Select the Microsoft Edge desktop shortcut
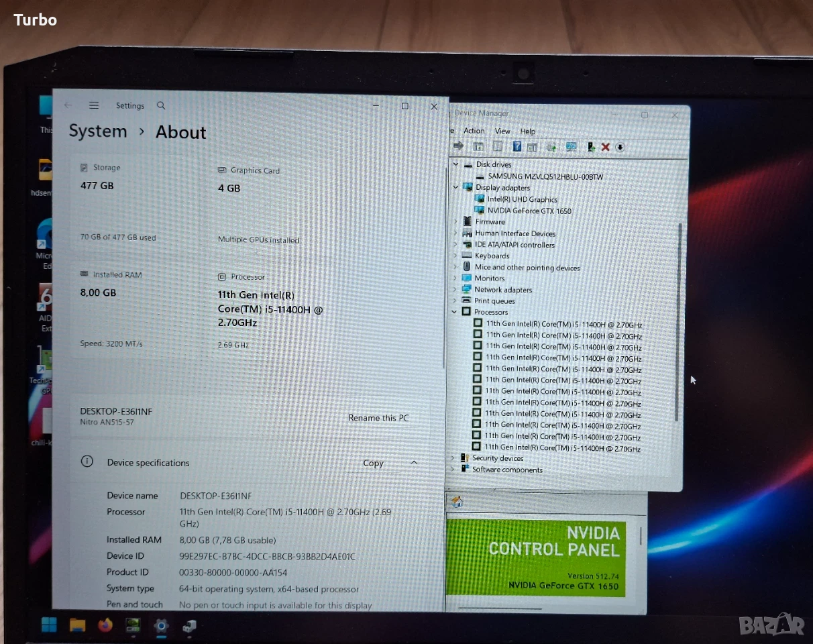 (45, 244)
